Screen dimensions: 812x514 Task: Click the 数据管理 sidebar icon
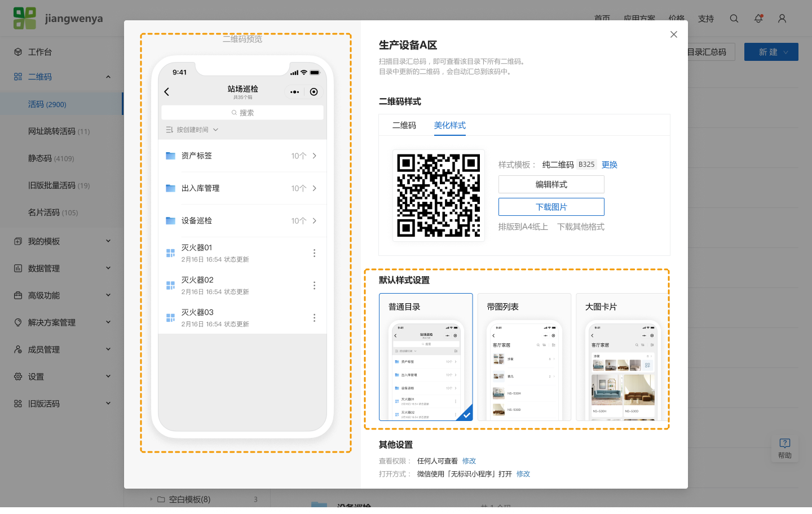[x=18, y=268]
